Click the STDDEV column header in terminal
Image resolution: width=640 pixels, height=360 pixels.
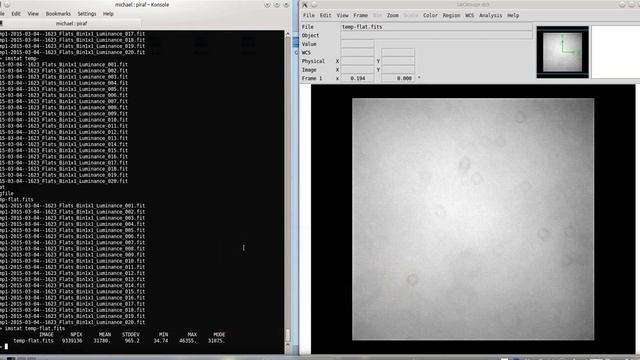(131, 334)
